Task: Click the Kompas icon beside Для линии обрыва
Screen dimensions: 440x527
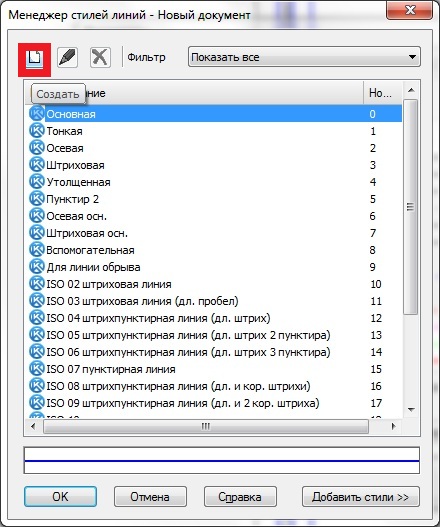Action: click(x=37, y=267)
